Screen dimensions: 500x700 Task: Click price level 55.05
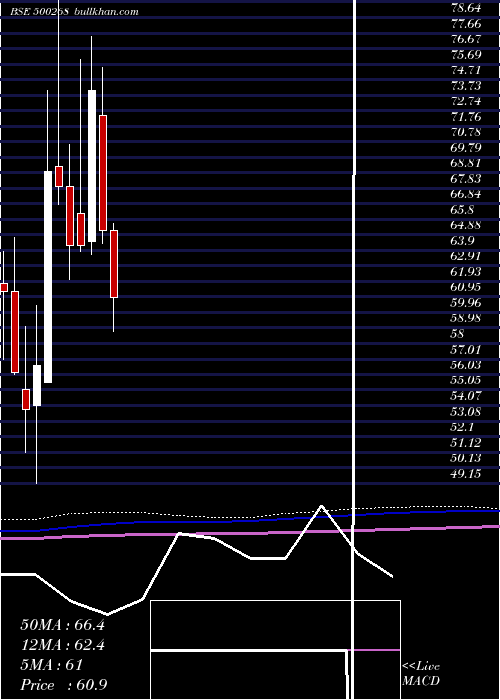click(466, 380)
